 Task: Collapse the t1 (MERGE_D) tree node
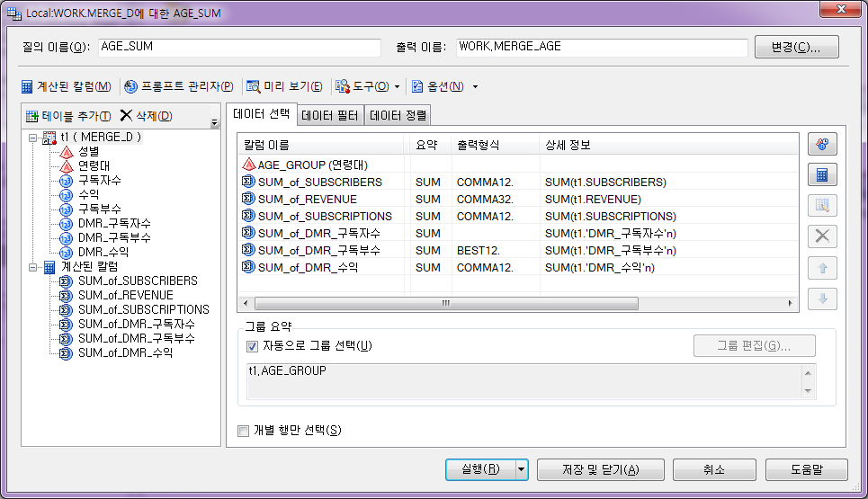coord(32,138)
